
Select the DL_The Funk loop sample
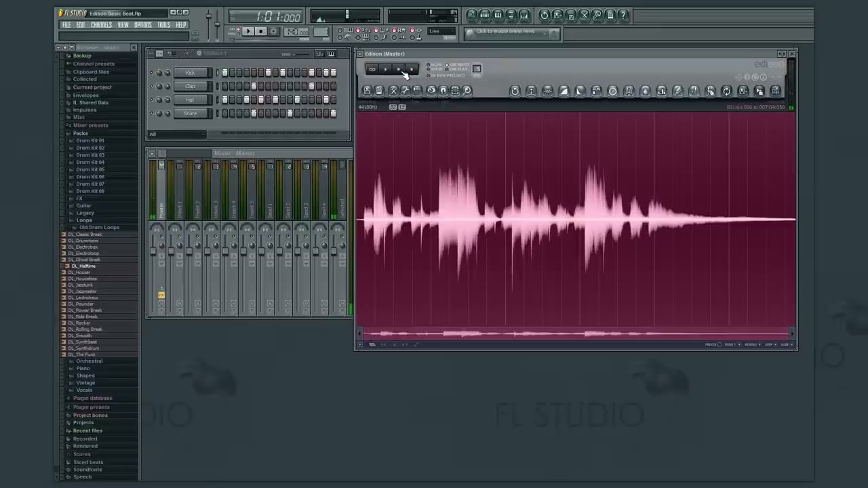81,354
